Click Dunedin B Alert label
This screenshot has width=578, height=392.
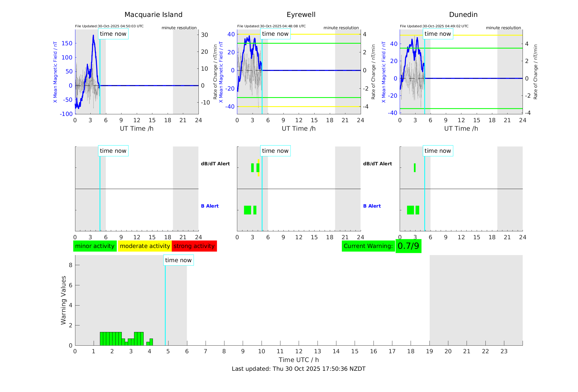(x=372, y=206)
